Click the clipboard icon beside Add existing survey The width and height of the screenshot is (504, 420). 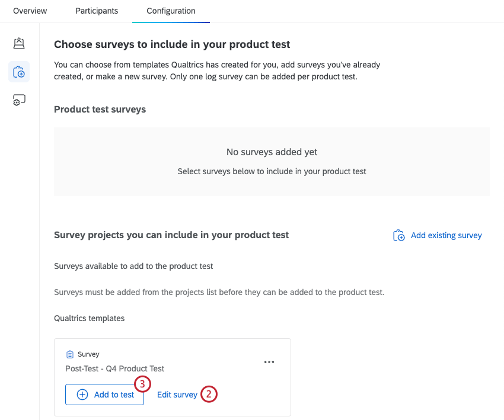click(x=398, y=235)
